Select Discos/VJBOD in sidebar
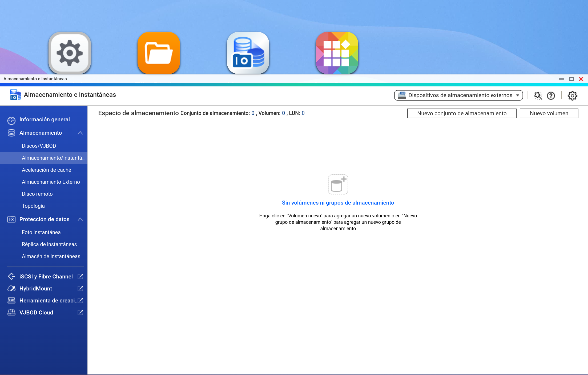This screenshot has height=375, width=588. (x=39, y=146)
